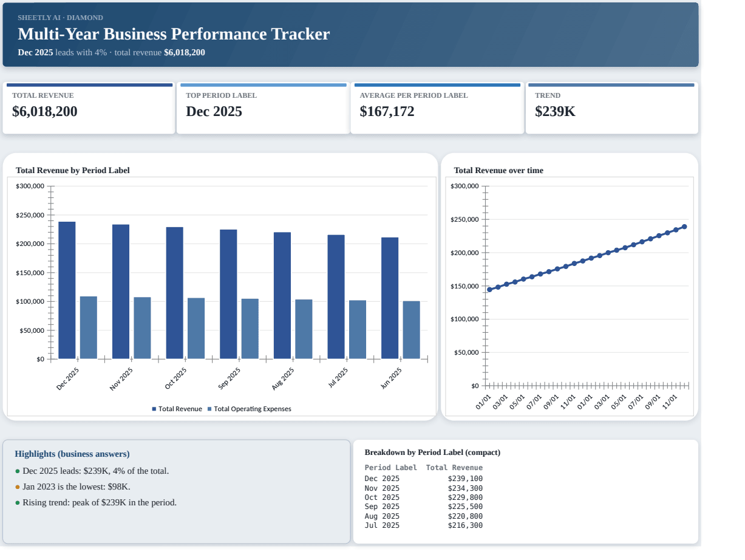Select the Sep 2025 Total Revenue bar
The height and width of the screenshot is (560, 745).
click(228, 294)
